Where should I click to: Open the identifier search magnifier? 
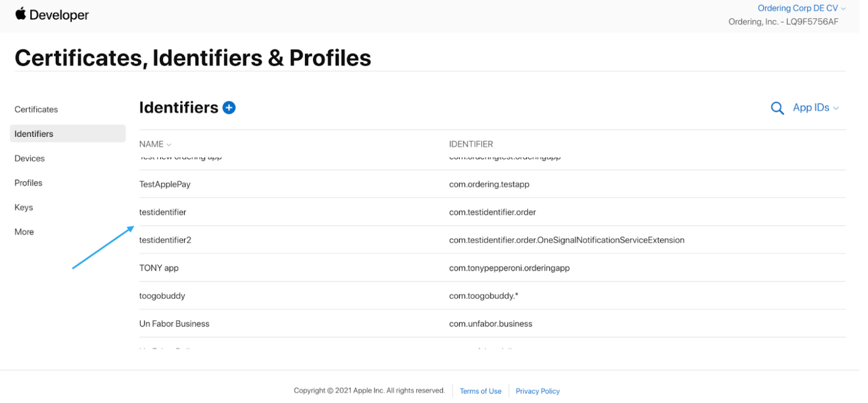[777, 108]
